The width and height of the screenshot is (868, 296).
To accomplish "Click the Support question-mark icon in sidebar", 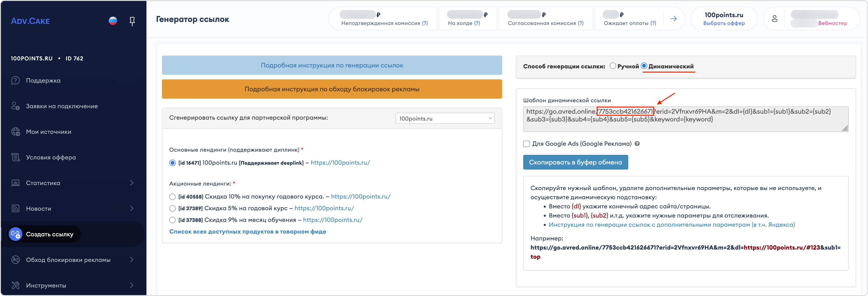I will (16, 81).
